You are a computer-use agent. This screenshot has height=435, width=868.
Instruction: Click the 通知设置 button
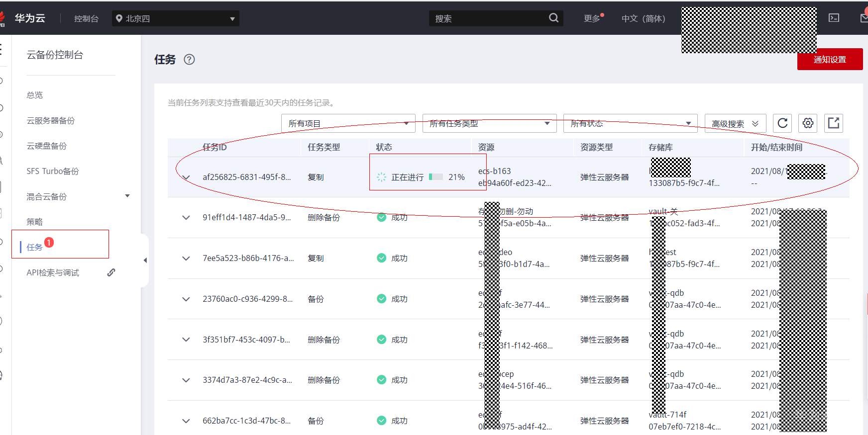[830, 59]
